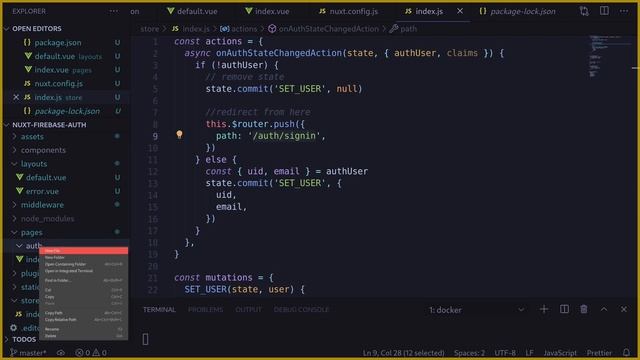640x360 pixels.
Task: Open the DEBUG CONSOLE panel tab
Action: [301, 310]
